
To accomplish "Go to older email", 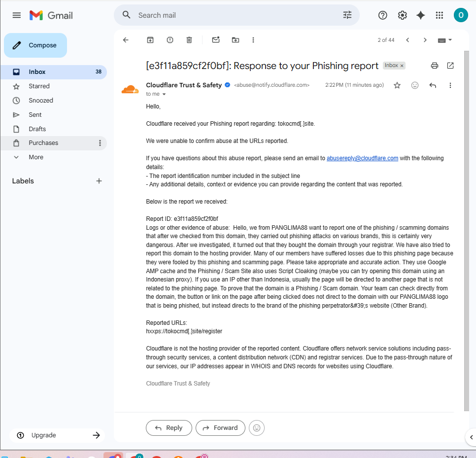I will pyautogui.click(x=425, y=40).
